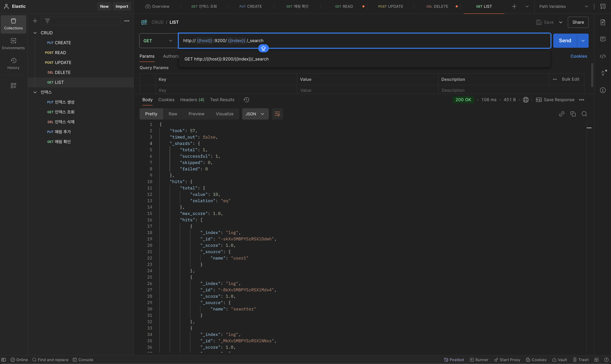Viewport: 611px width, 364px height.
Task: Toggle line wrap in response viewer
Action: click(277, 114)
